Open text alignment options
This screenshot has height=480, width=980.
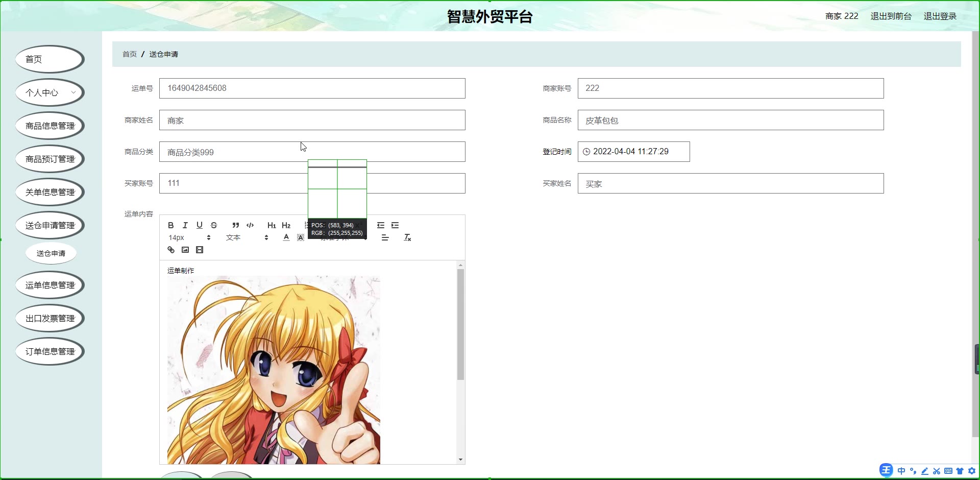pos(385,237)
